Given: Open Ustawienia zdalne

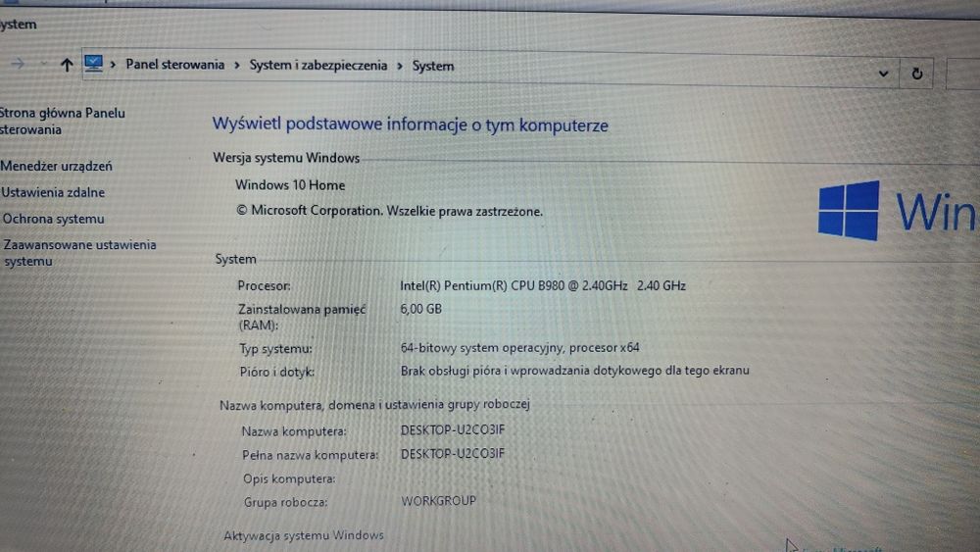Looking at the screenshot, I should coord(53,192).
